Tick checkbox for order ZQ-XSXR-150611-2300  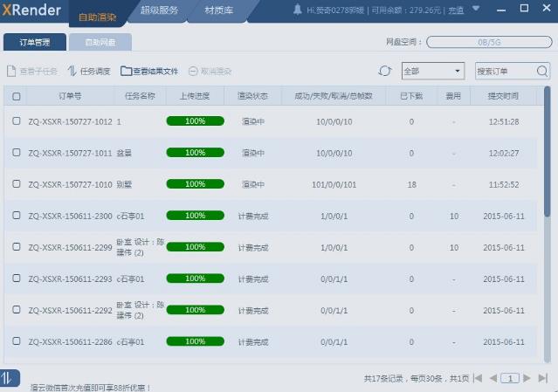pyautogui.click(x=17, y=216)
